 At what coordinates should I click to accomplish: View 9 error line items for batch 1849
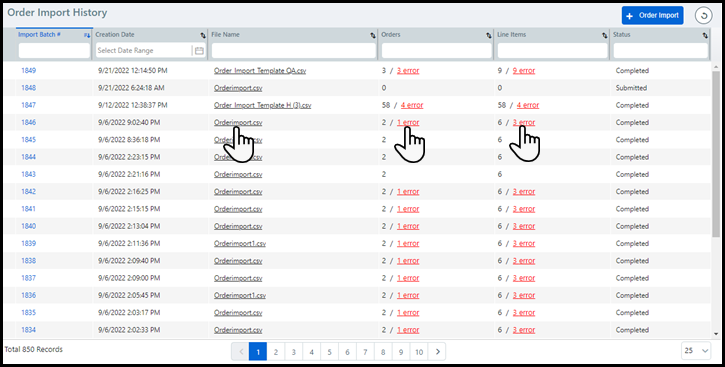coord(524,71)
